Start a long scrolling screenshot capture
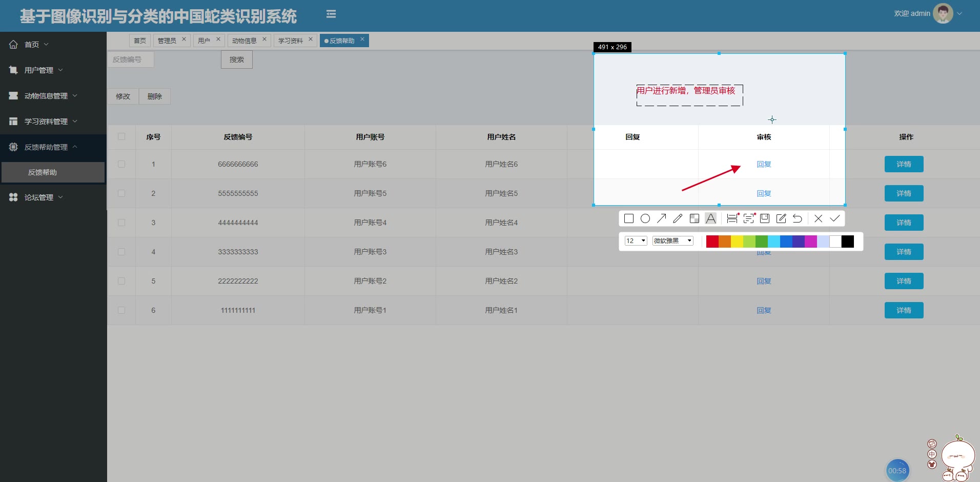 [732, 218]
